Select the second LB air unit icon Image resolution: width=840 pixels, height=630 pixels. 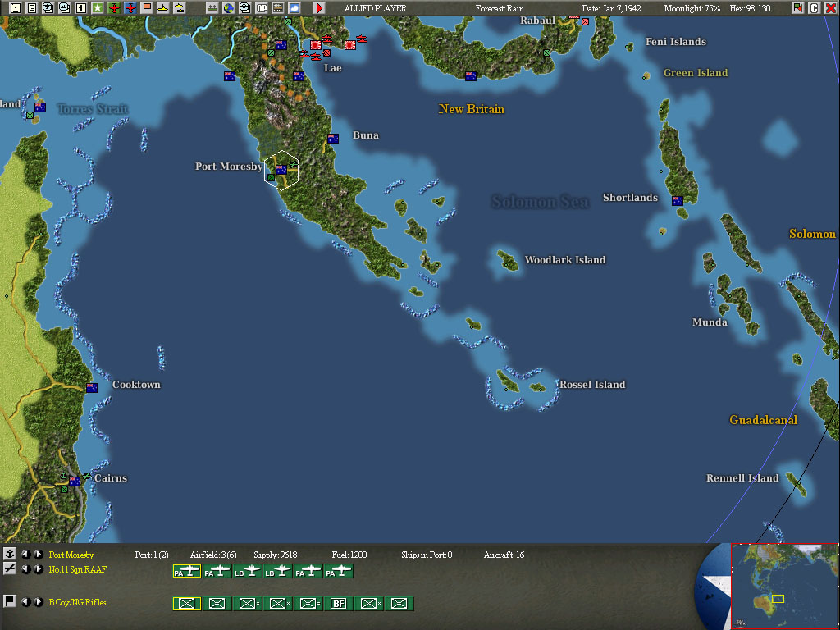[x=277, y=571]
